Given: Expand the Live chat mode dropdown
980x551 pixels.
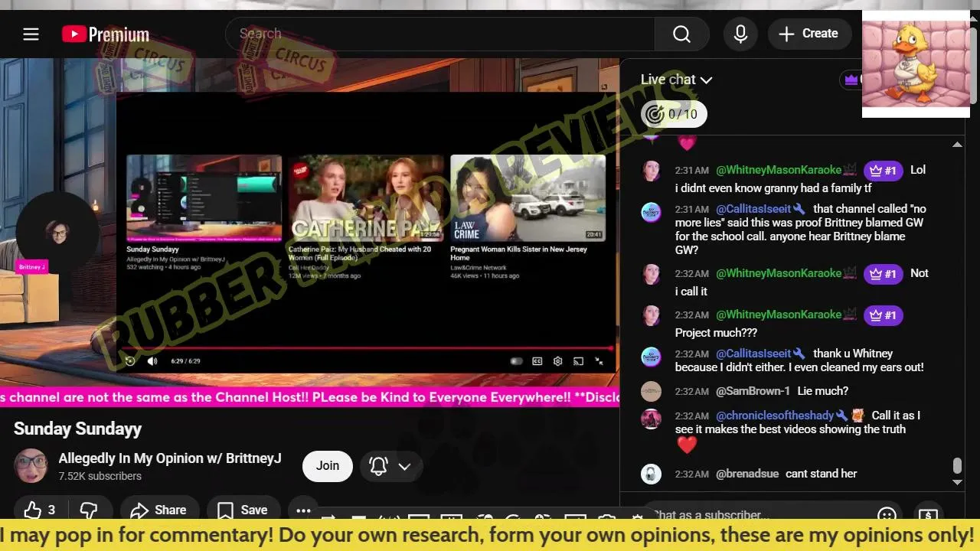Looking at the screenshot, I should coord(677,80).
